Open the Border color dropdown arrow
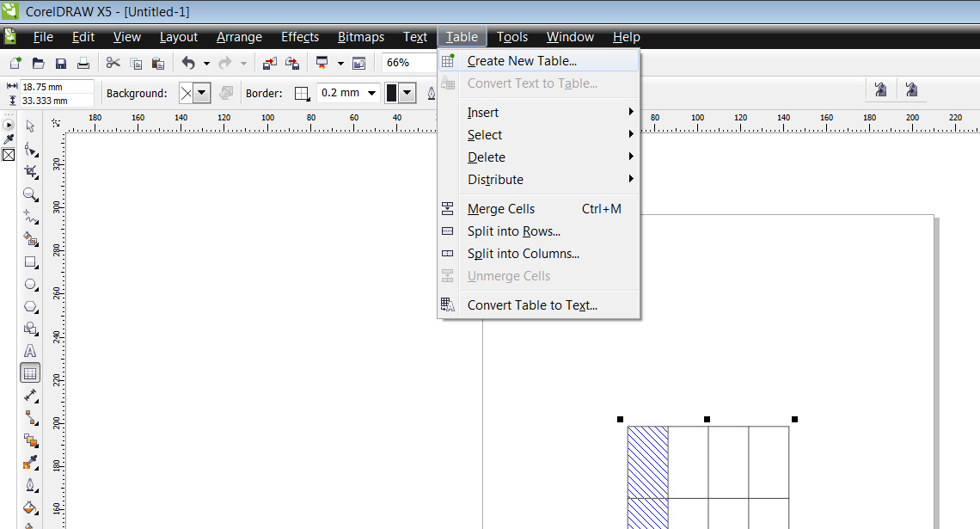This screenshot has height=529, width=980. pyautogui.click(x=407, y=93)
